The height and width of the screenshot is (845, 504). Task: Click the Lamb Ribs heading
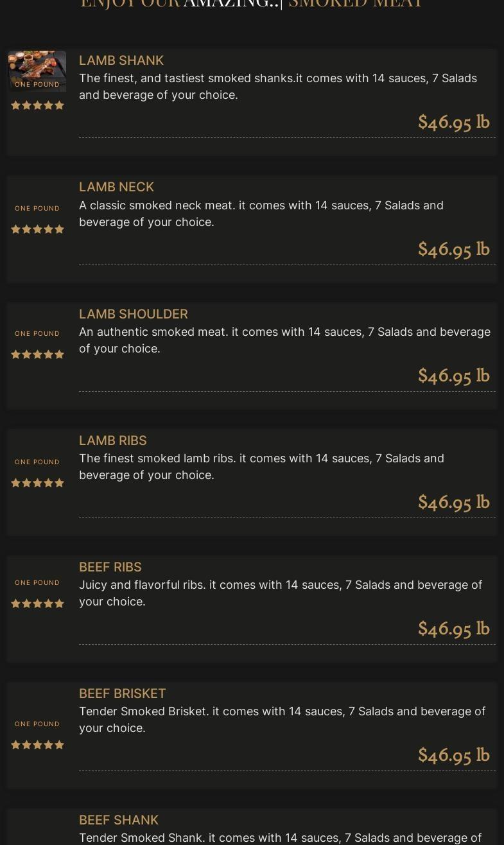[113, 440]
